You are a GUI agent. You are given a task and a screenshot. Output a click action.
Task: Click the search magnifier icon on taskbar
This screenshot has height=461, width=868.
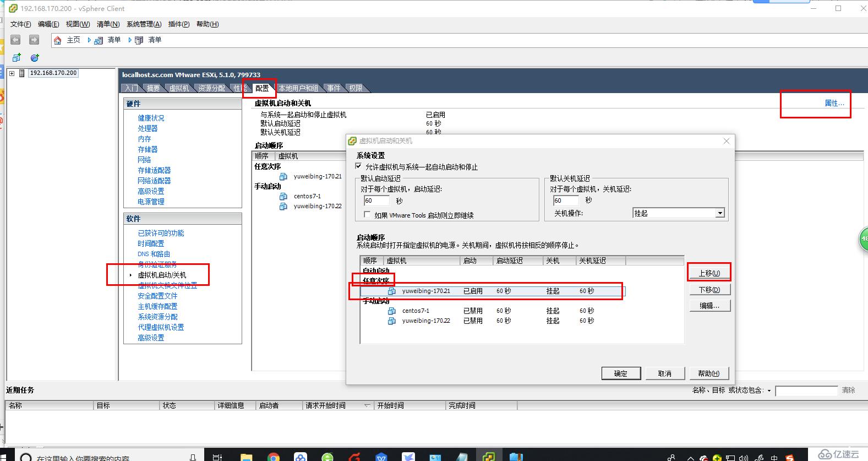(x=25, y=457)
